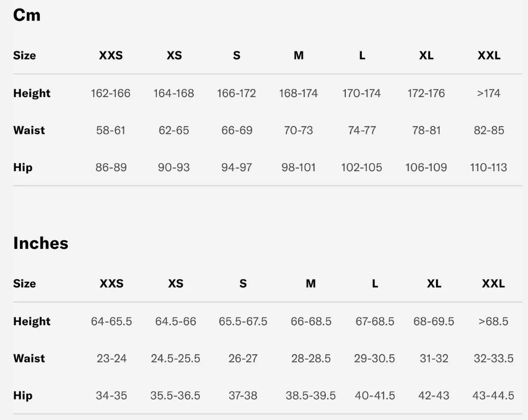The width and height of the screenshot is (528, 420).
Task: Select the 102-105 hip cell
Action: 361,168
